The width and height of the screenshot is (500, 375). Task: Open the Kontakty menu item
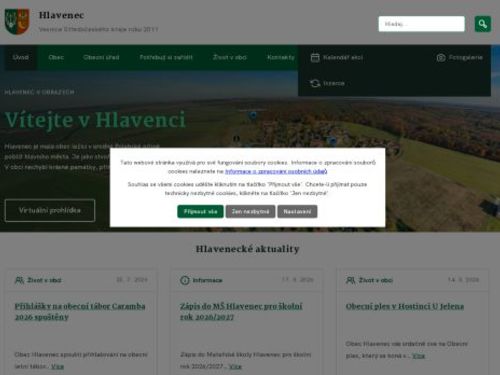tap(281, 57)
